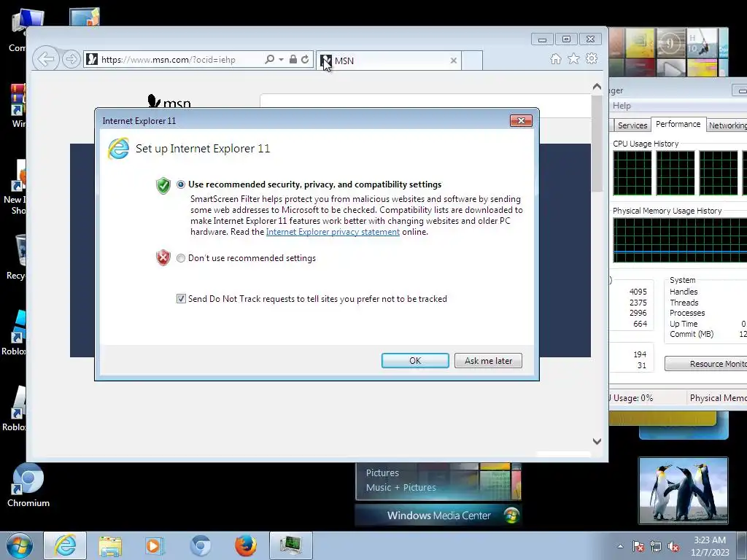
Task: Open Windows Media Player from taskbar
Action: 154,545
